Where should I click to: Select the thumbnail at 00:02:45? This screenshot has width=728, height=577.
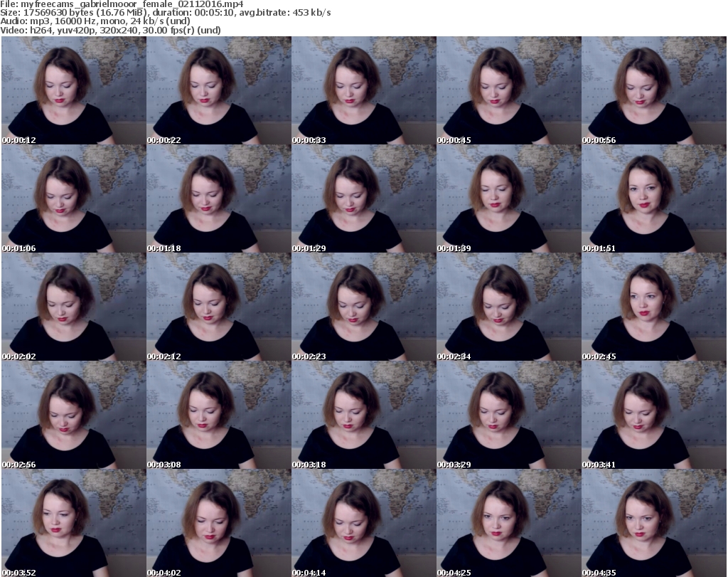653,307
